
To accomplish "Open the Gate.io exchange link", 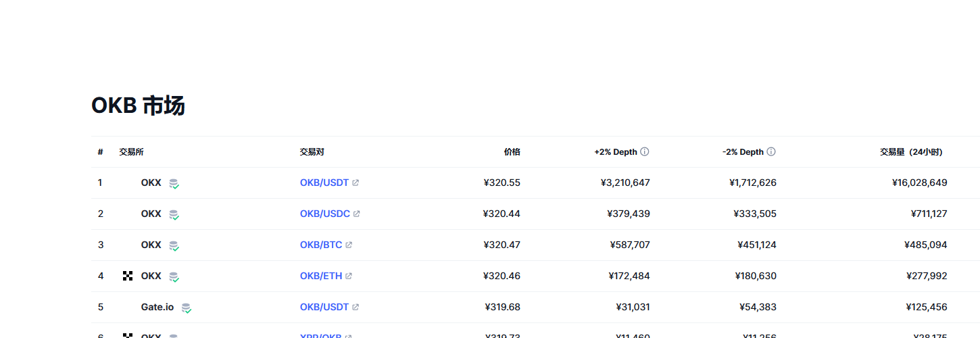I will click(x=157, y=307).
